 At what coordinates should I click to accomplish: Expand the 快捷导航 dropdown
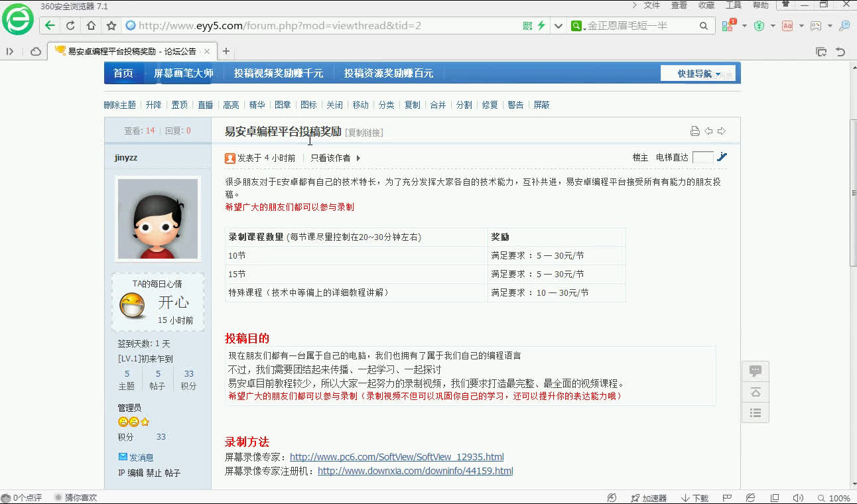pyautogui.click(x=699, y=74)
